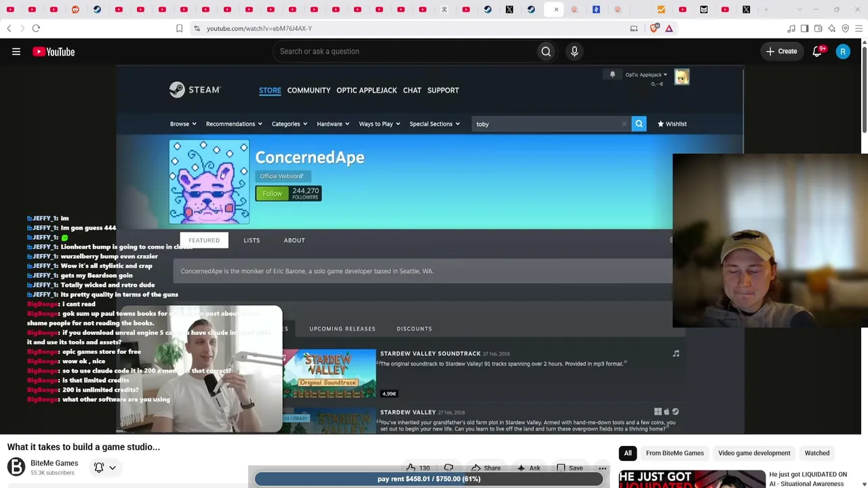Select the All recommendations chip
Screen dimensions: 868x488
[628, 453]
